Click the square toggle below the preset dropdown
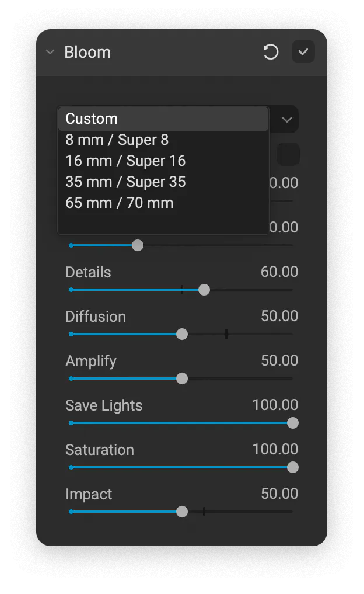The image size is (364, 594). 288,154
